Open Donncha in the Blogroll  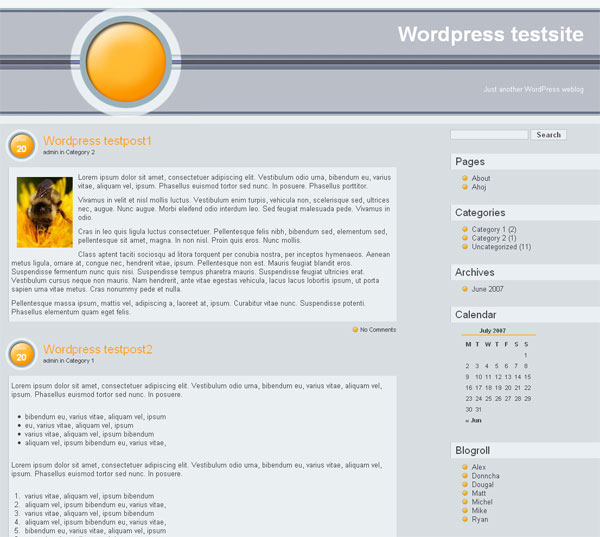(x=485, y=476)
